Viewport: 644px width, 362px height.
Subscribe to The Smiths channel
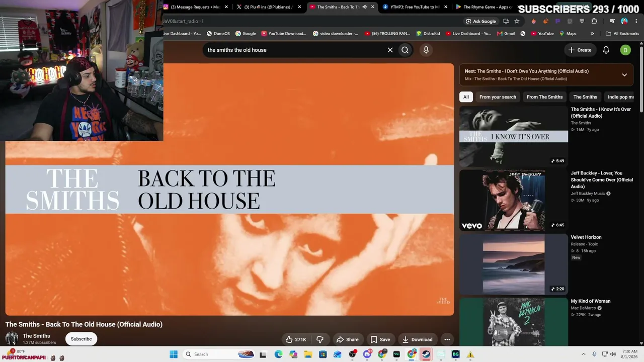[x=81, y=339]
